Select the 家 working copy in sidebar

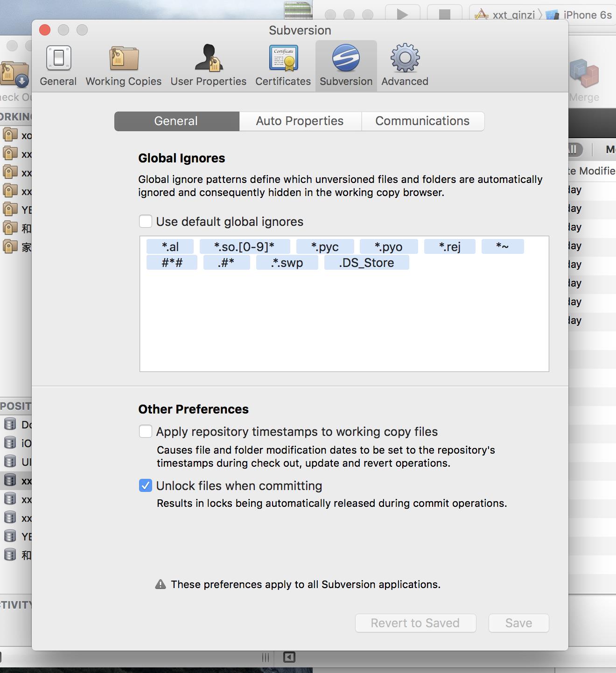(x=16, y=246)
